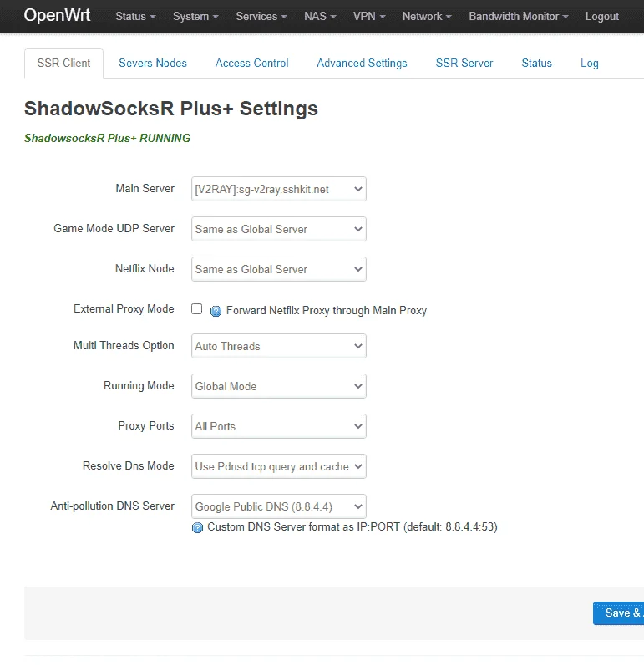Click the External Proxy Mode label
Screen dimensions: 644x671
(x=124, y=309)
